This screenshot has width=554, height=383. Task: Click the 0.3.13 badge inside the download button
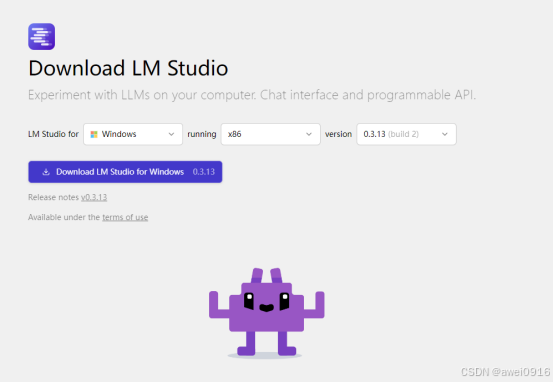(x=204, y=172)
